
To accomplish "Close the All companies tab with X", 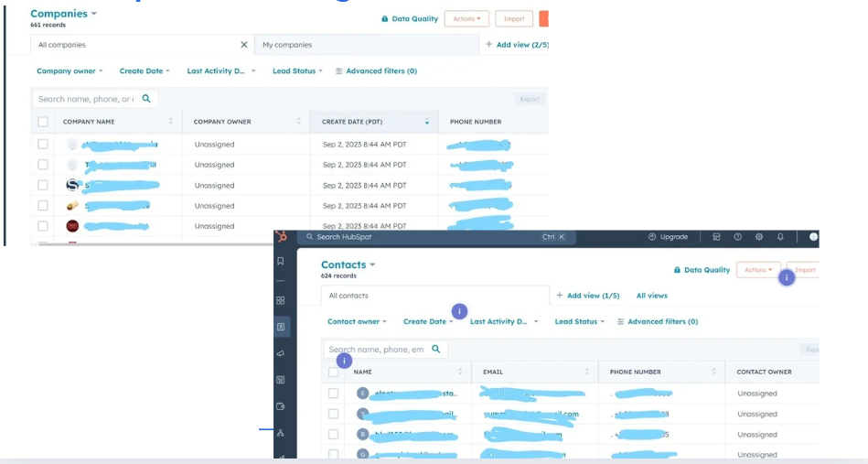I will coord(244,45).
